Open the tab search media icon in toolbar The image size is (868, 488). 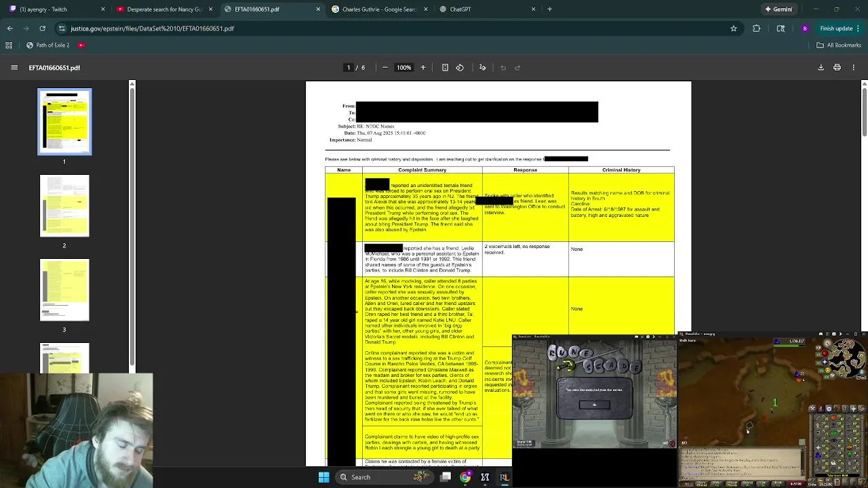click(781, 28)
